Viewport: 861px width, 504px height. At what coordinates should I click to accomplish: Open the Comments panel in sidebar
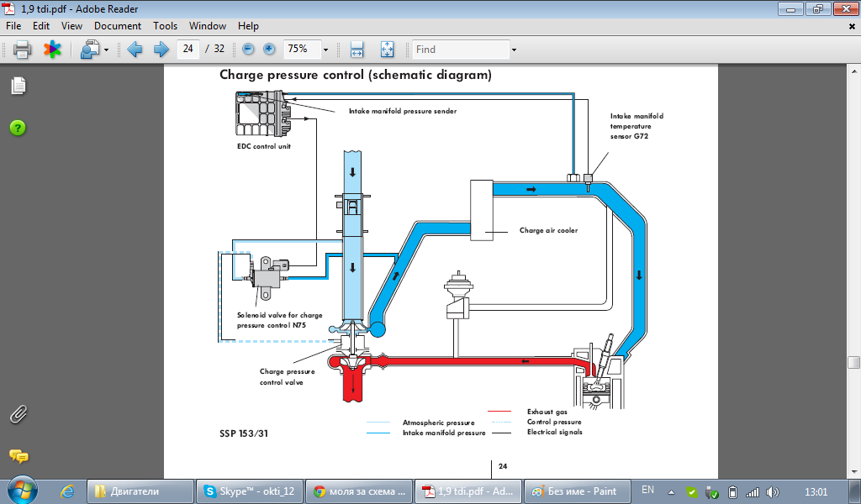pos(18,456)
